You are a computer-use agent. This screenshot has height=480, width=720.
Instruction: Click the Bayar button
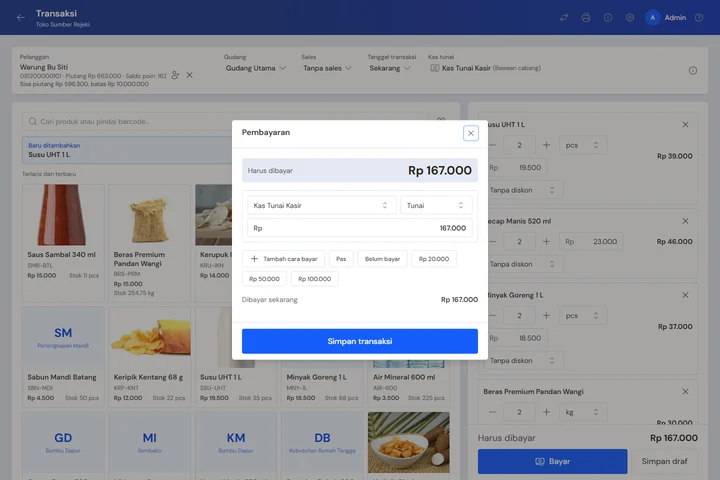tap(552, 461)
